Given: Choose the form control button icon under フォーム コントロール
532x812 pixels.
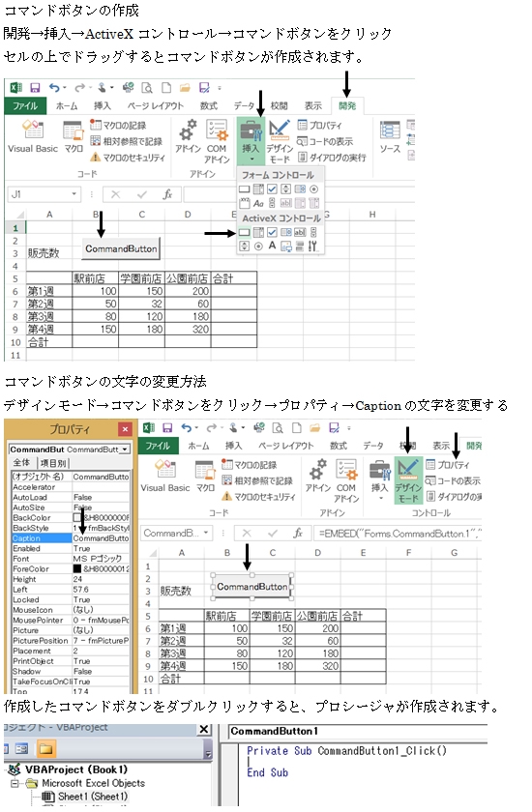Looking at the screenshot, I should [x=244, y=189].
